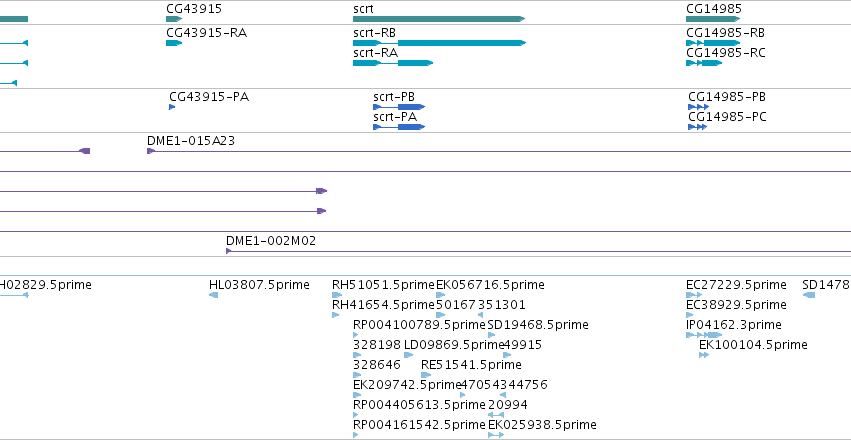Click the scrt-RB transcript feature

[x=440, y=43]
